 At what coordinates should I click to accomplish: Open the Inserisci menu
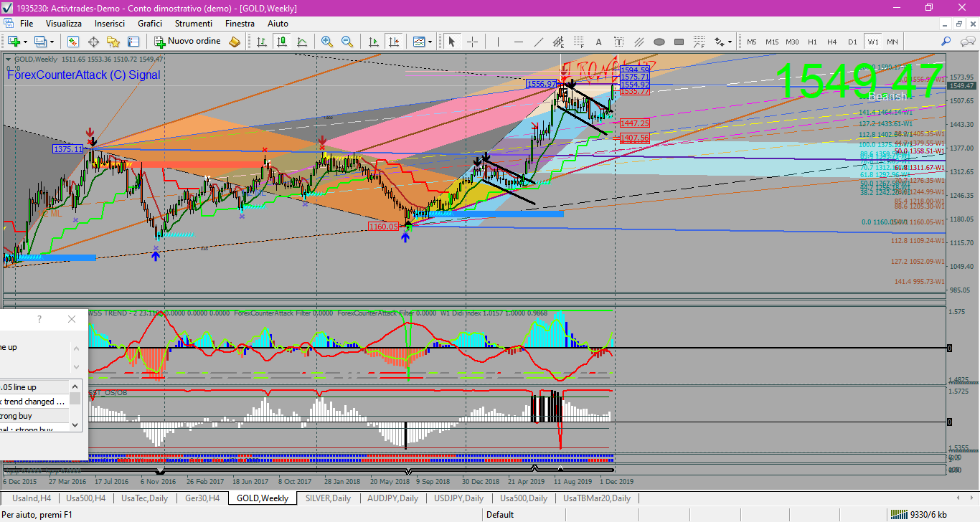pos(110,24)
